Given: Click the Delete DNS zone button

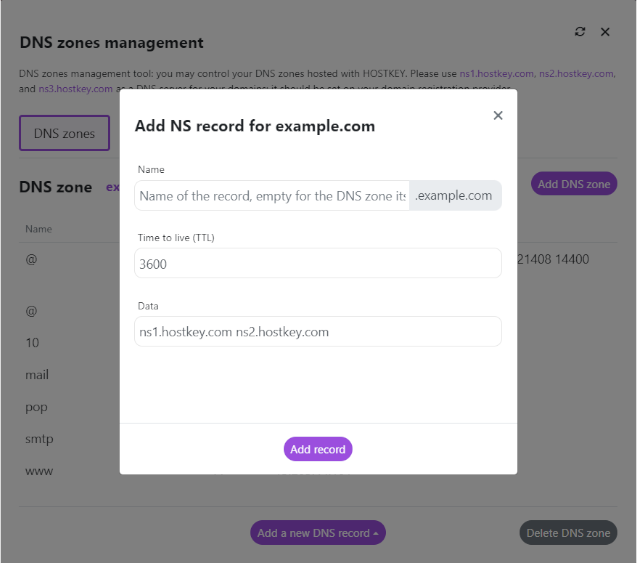Looking at the screenshot, I should pos(568,533).
